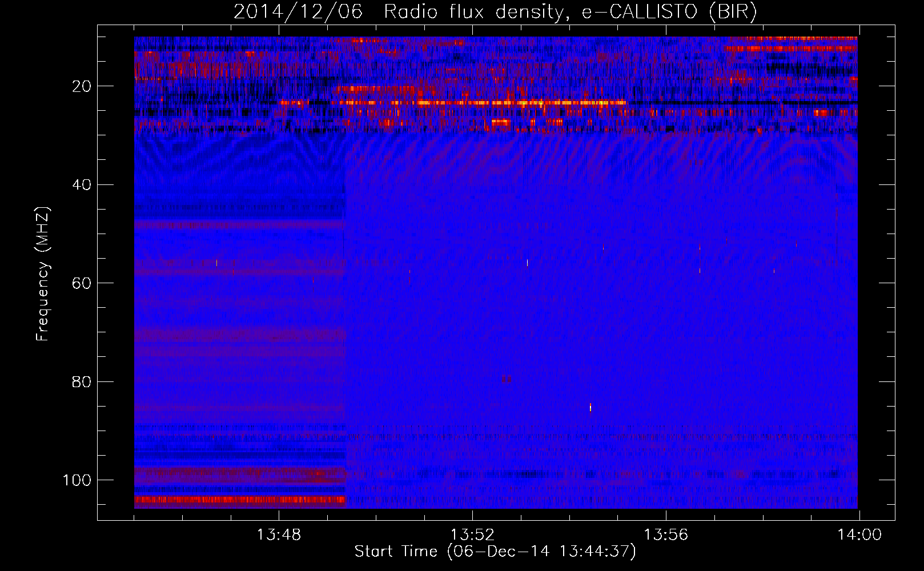Click the plot title "2014/12/06 Radio flux density, e-CALLISTO (BIR)"
This screenshot has width=924, height=571.
495,11
